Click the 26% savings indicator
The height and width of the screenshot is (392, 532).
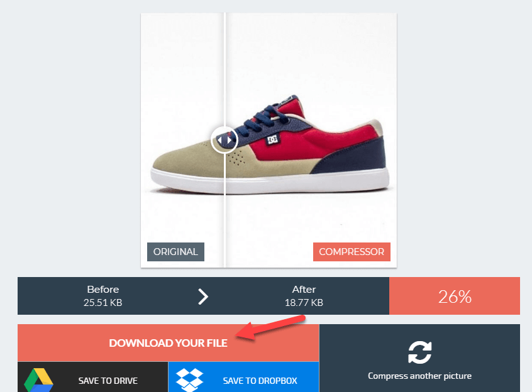455,296
